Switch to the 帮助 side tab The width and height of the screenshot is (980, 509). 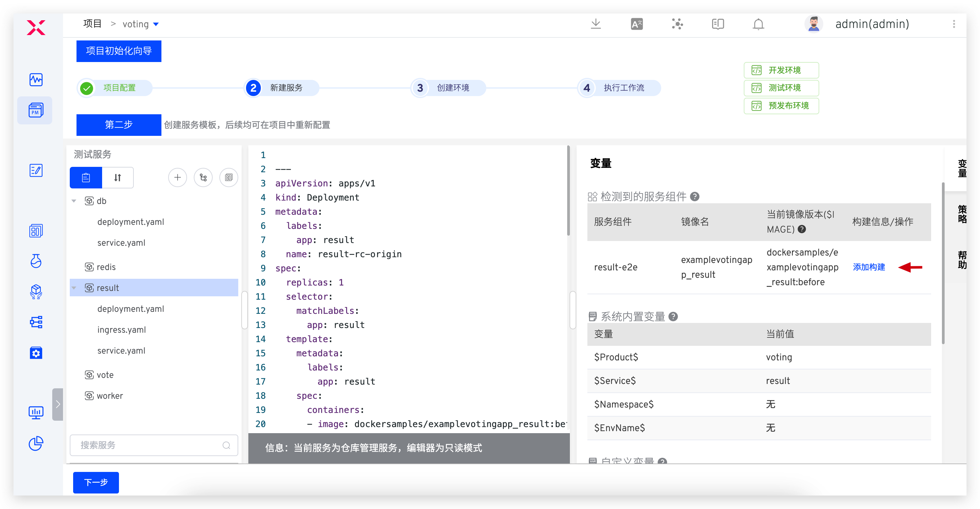[961, 260]
